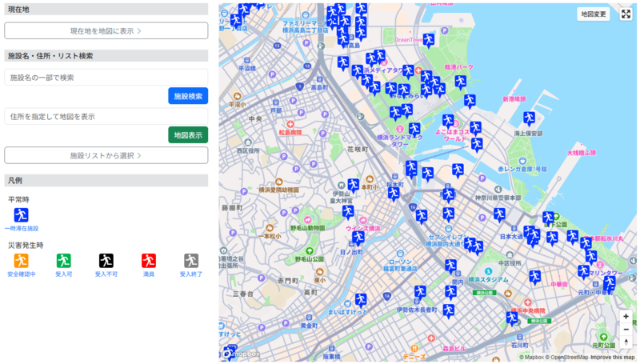Click the gray 受入終了 legend icon

coord(191,260)
